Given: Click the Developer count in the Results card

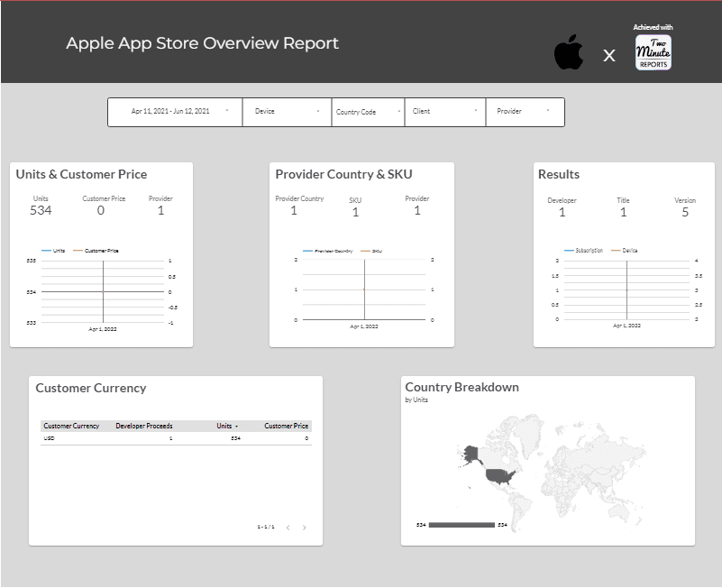Looking at the screenshot, I should click(562, 211).
